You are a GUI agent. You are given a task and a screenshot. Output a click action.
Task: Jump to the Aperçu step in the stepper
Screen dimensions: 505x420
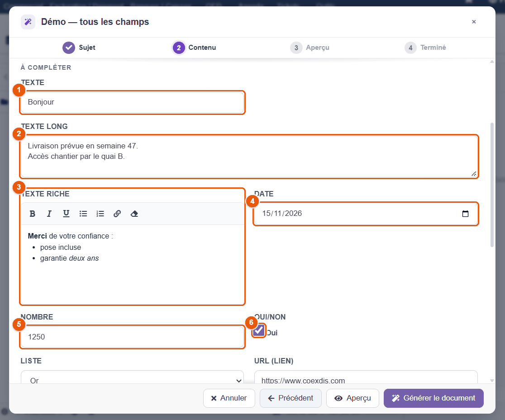click(x=310, y=48)
